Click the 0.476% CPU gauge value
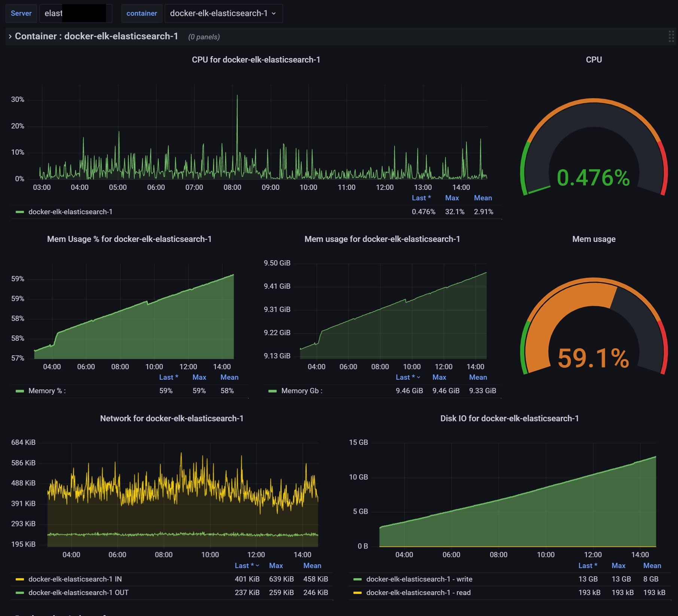Viewport: 678px width, 616px height. point(593,177)
